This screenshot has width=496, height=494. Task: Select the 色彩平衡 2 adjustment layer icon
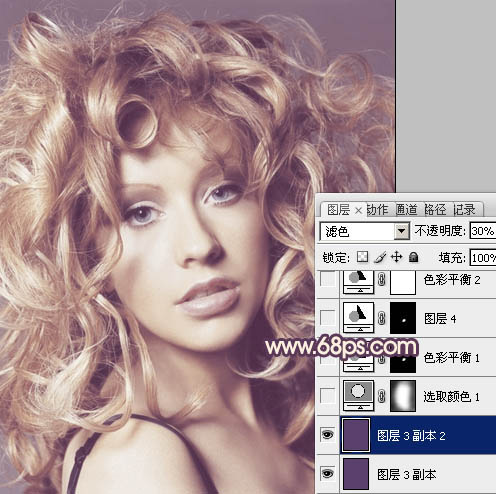pos(358,282)
